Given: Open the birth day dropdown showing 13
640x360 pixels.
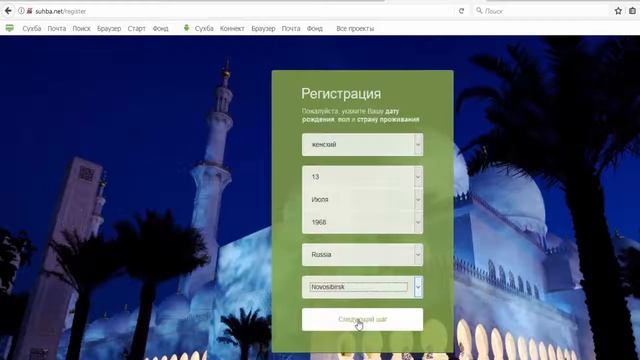Looking at the screenshot, I should (362, 177).
